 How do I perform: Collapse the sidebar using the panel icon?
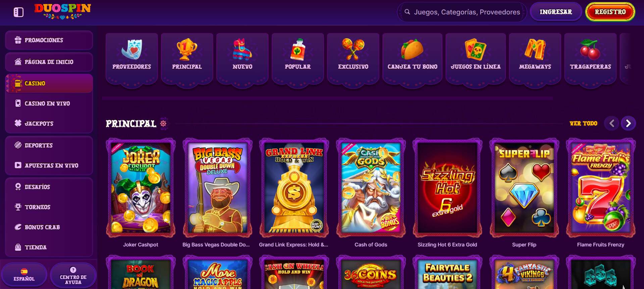click(18, 12)
